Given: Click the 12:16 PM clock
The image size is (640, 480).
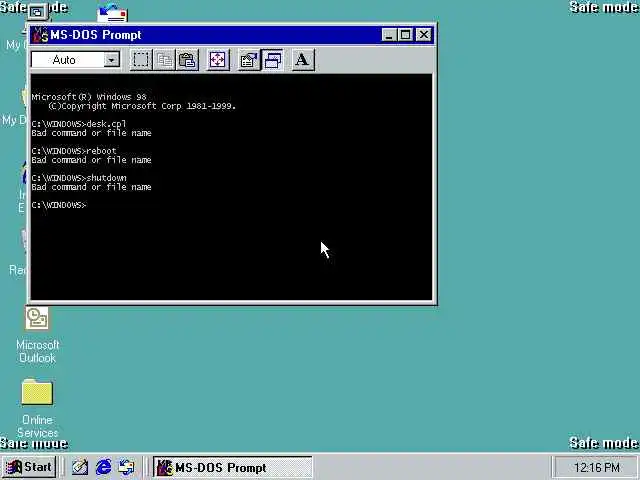Looking at the screenshot, I should click(597, 467).
